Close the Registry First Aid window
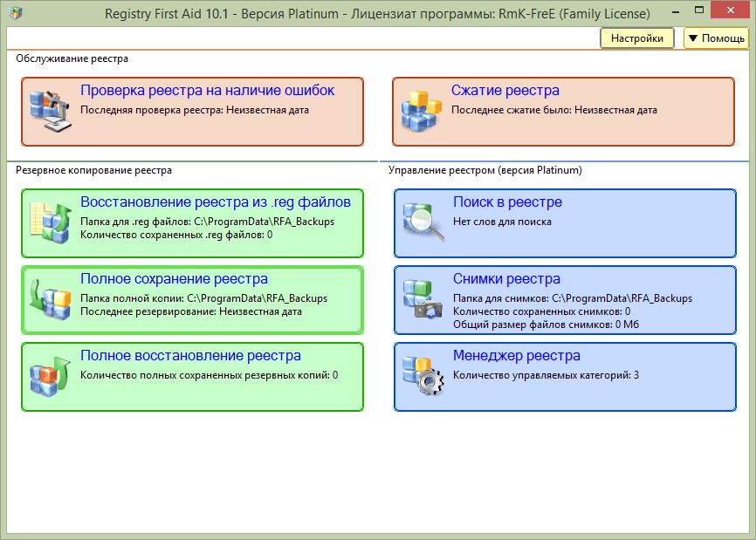Viewport: 756px width, 540px height. coord(731,10)
